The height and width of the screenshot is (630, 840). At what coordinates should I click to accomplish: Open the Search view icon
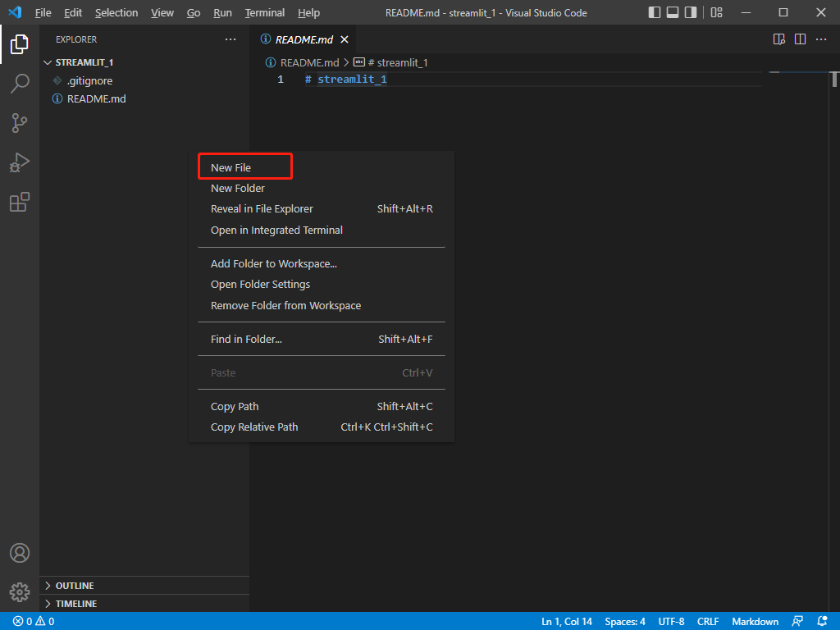pyautogui.click(x=20, y=84)
